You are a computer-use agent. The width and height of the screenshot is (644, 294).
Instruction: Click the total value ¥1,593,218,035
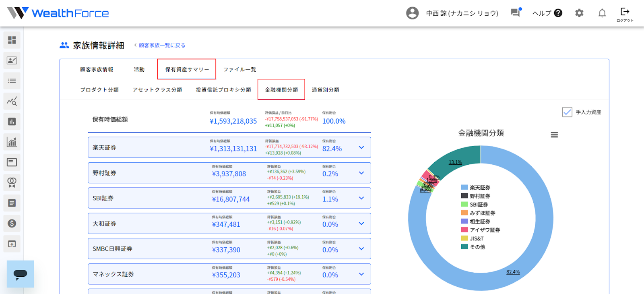tap(233, 121)
